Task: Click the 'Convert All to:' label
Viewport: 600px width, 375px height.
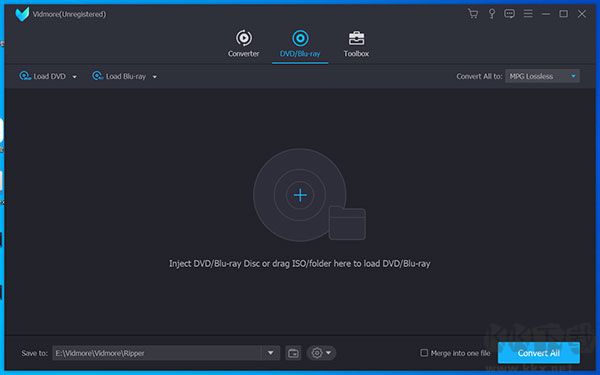Action: click(x=479, y=77)
